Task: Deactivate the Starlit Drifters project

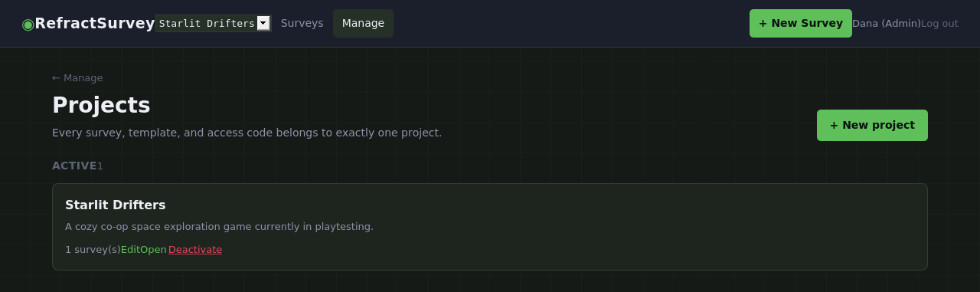Action: 195,249
